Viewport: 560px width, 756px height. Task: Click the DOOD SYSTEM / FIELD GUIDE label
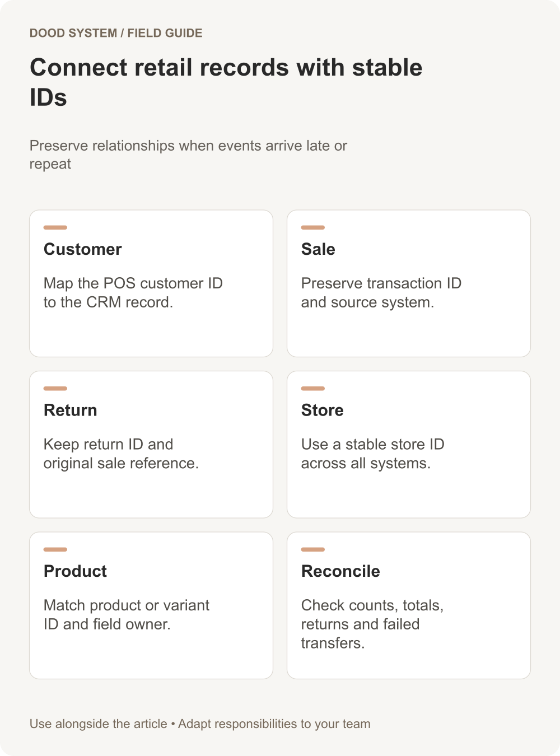point(116,33)
